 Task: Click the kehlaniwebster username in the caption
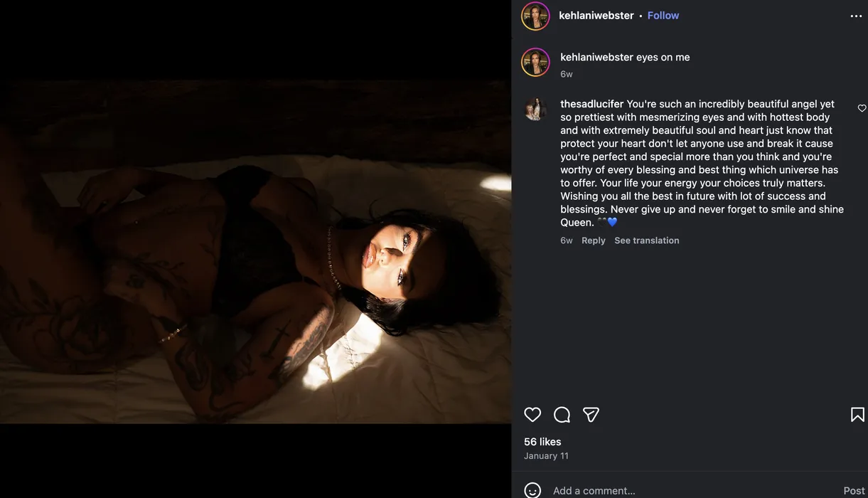click(x=596, y=57)
